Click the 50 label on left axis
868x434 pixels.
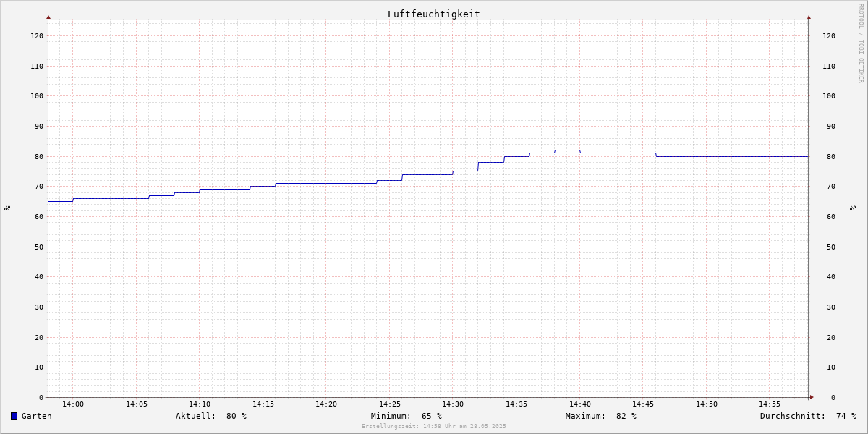[39, 247]
